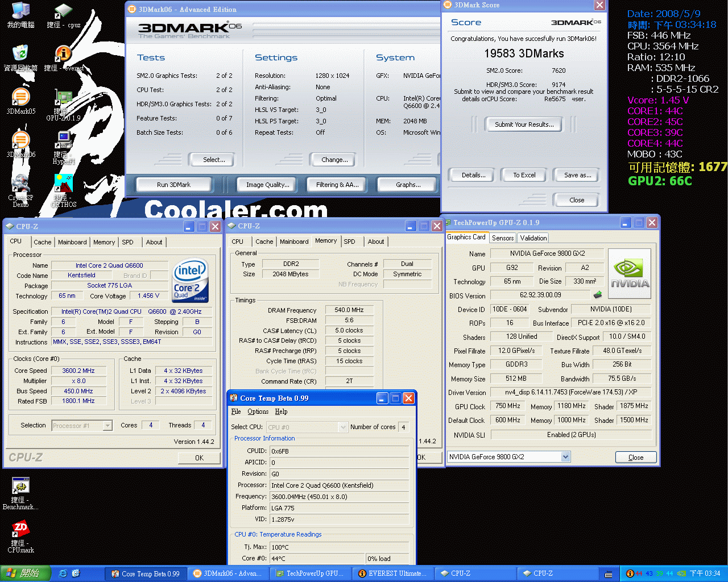Open the Help menu in Core Temp

coord(281,411)
